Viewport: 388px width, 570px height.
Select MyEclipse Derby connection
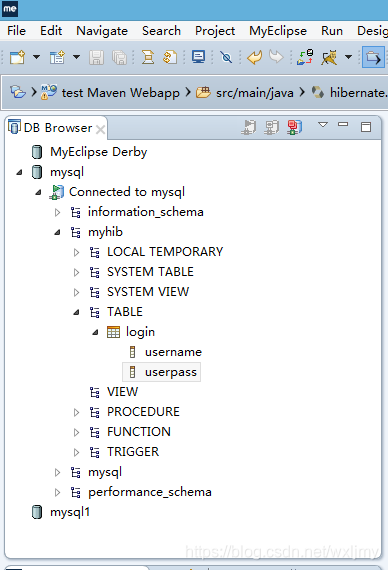pos(99,152)
